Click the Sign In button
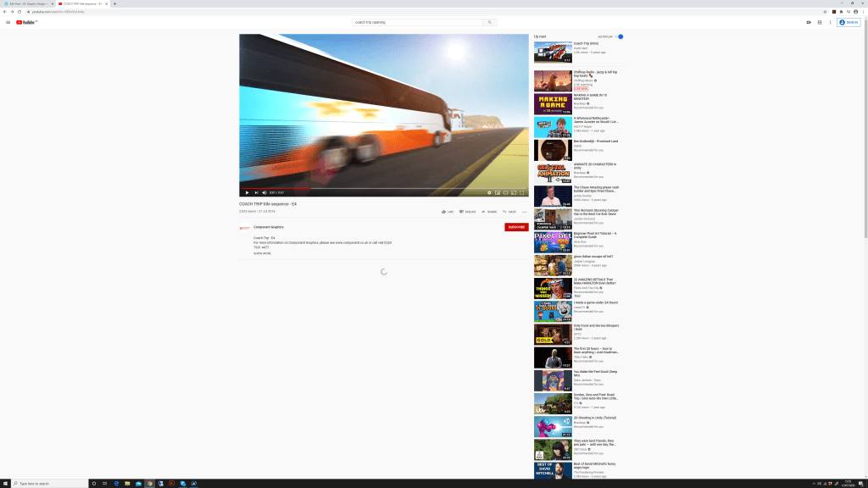This screenshot has width=868, height=488. click(849, 22)
